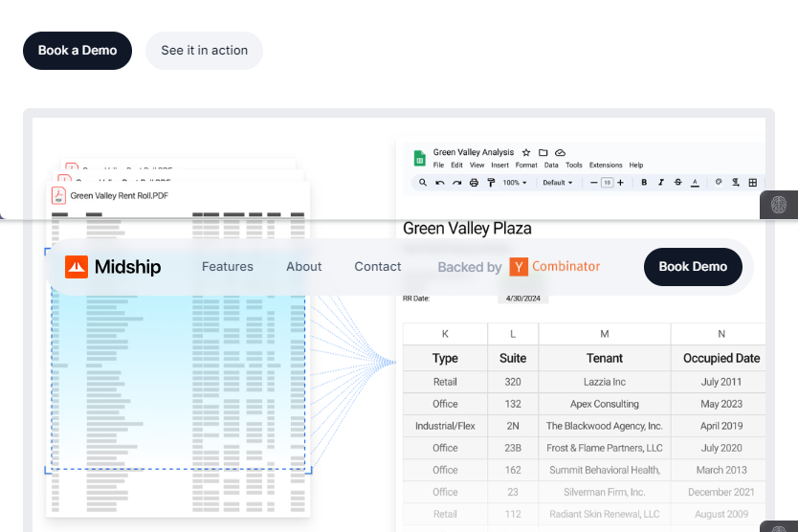
Task: Click the Y Combinator logo
Action: [519, 267]
